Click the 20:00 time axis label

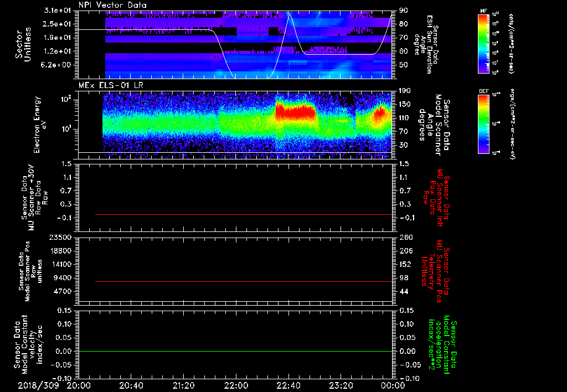click(79, 385)
